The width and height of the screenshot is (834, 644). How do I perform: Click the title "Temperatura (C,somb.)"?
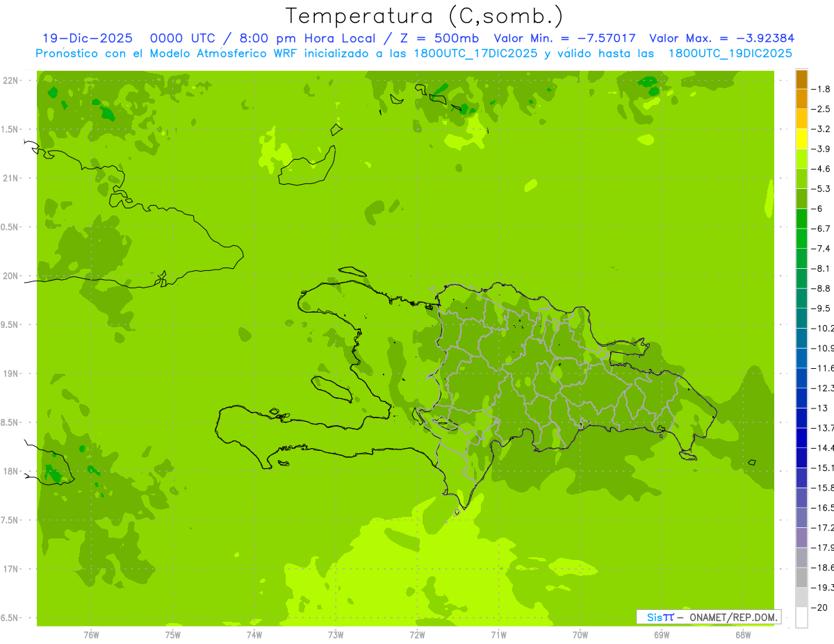tap(425, 16)
